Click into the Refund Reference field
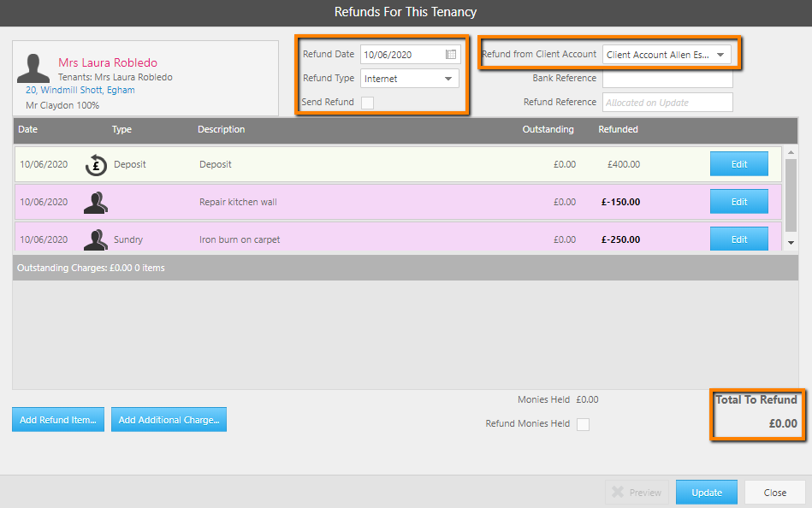812x508 pixels. click(x=667, y=103)
